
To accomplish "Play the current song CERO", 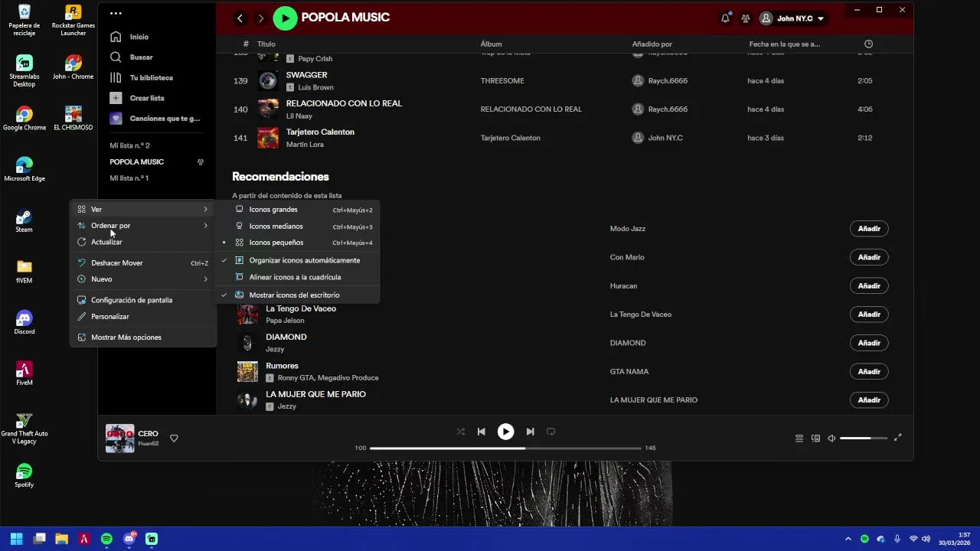I will point(505,432).
